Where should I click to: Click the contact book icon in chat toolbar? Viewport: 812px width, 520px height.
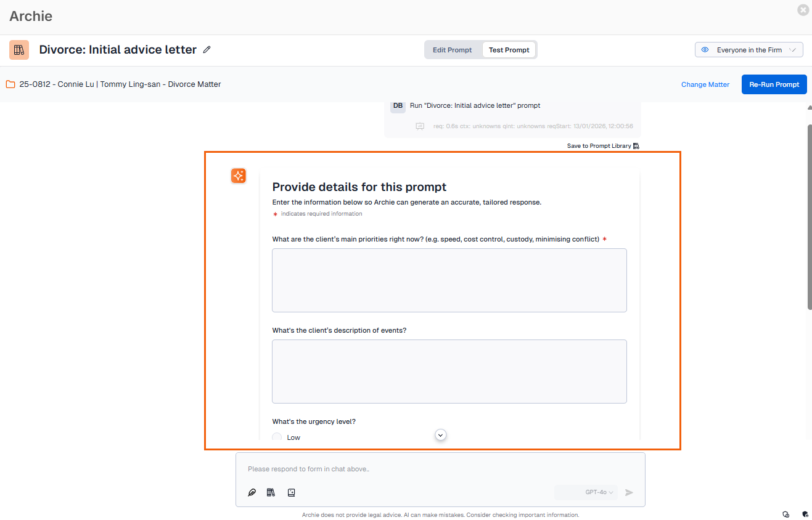tap(292, 492)
